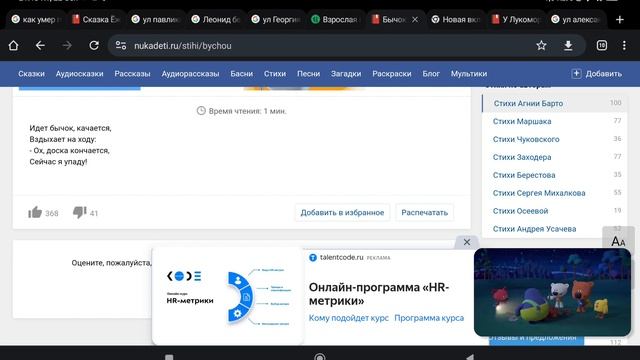
Task: Open Стихи Маршака link
Action: click(x=522, y=121)
